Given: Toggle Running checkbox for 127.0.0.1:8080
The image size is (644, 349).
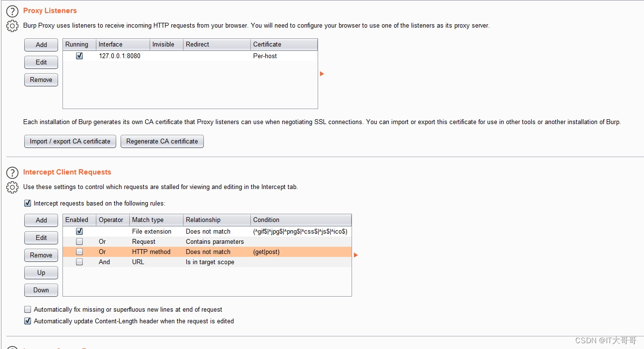Looking at the screenshot, I should (79, 56).
